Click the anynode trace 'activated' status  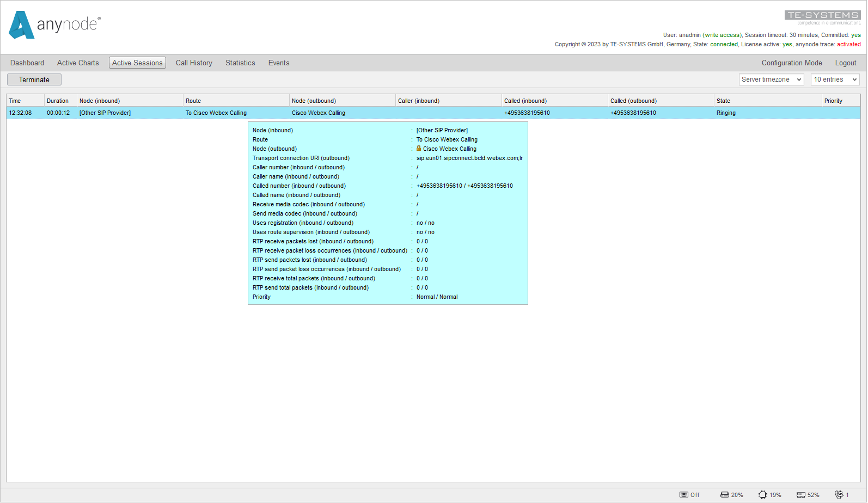[x=849, y=44]
